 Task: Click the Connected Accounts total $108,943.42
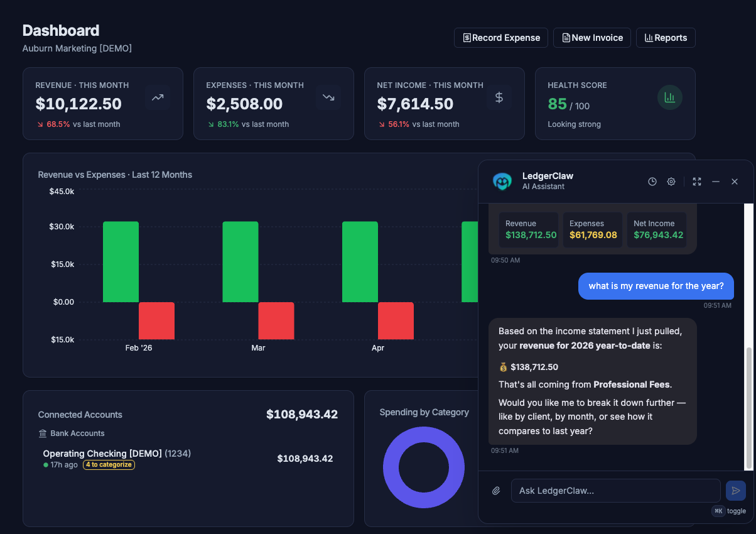(302, 415)
